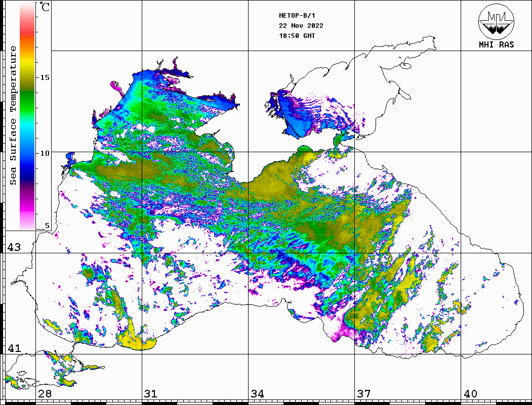Click the longitude label 34
The image size is (532, 405).
pyautogui.click(x=258, y=394)
